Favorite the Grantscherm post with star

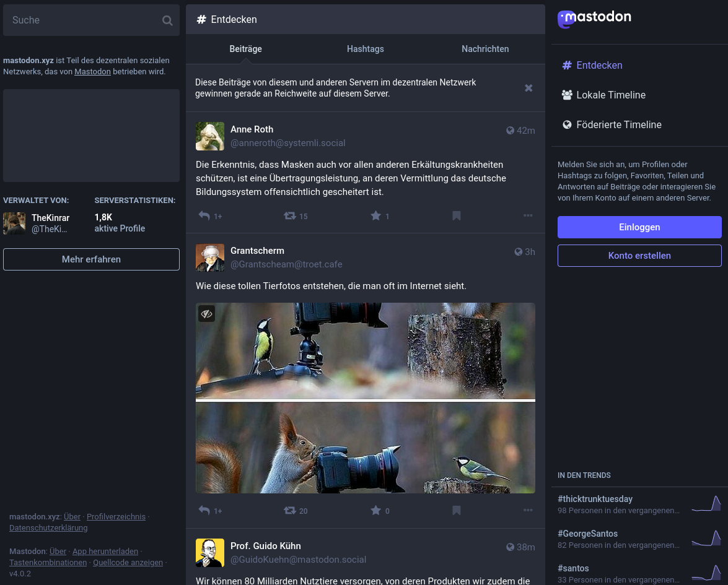[375, 511]
